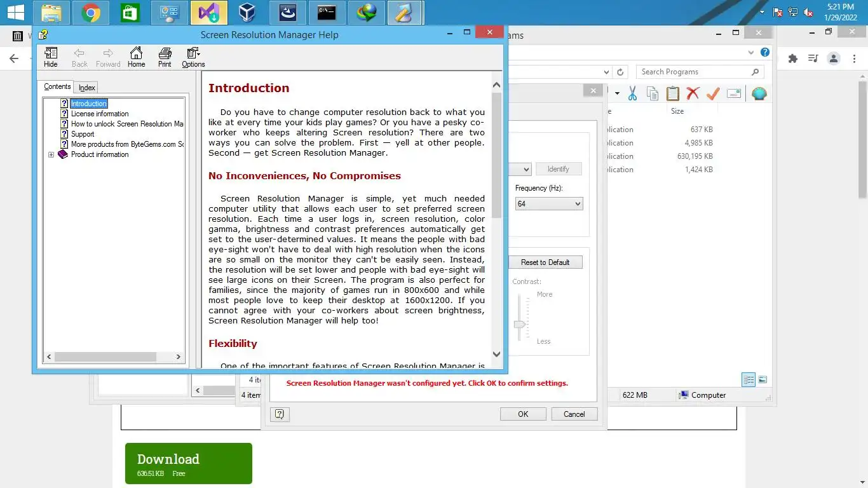Screen dimensions: 868x488
Task: Click the Chrome extensions puzzle icon
Action: [x=792, y=58]
